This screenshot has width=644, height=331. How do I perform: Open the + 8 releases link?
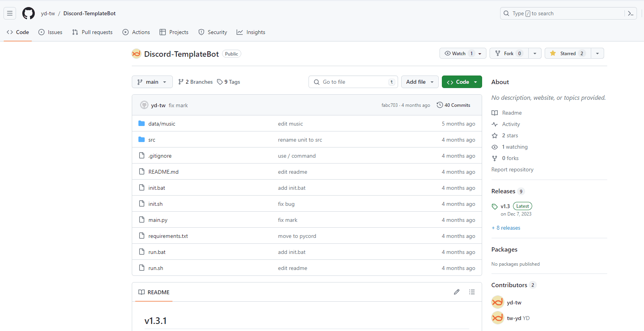point(506,228)
